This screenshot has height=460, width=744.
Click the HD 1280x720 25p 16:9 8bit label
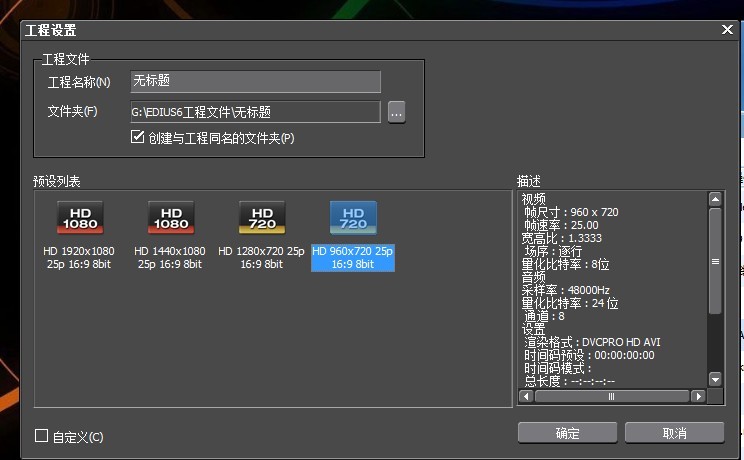pos(261,257)
